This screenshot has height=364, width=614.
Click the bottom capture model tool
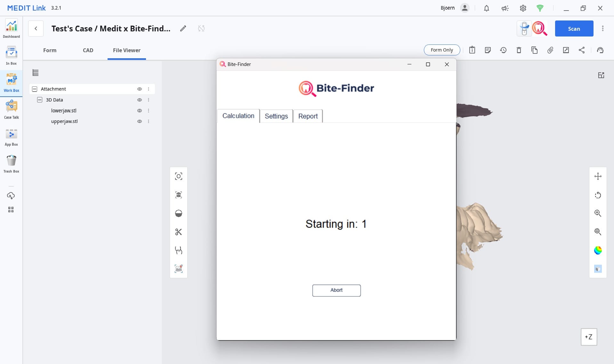(x=179, y=269)
